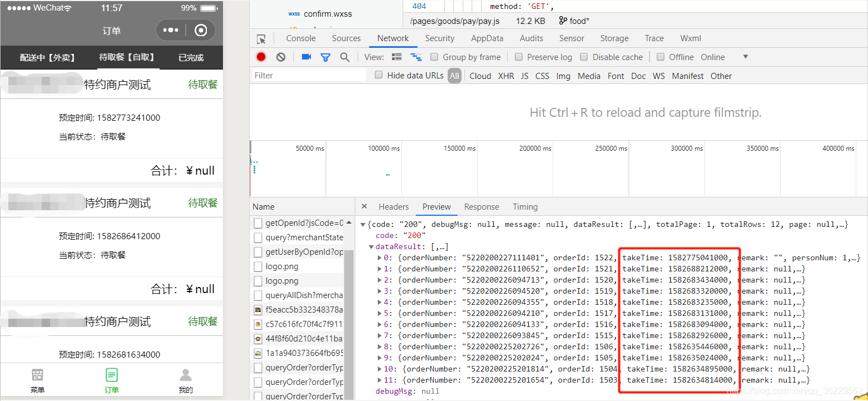868x401 pixels.
Task: Open the Timing tab
Action: pyautogui.click(x=525, y=207)
